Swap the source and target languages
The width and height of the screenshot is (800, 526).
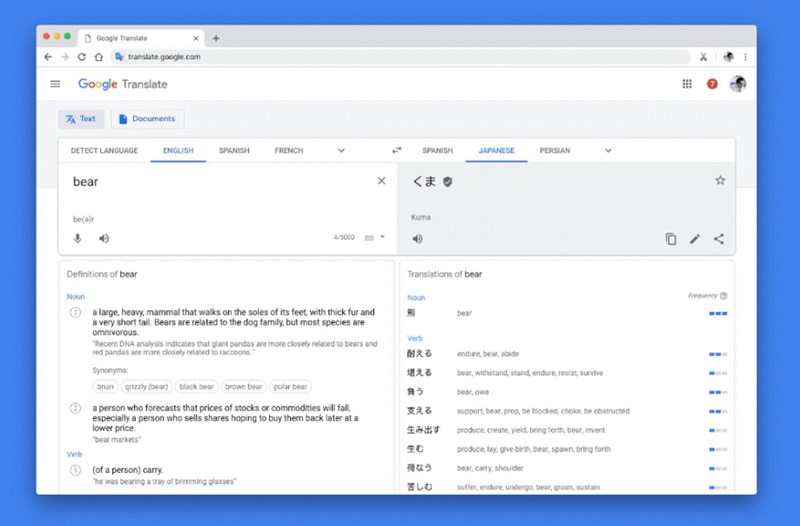coord(396,151)
